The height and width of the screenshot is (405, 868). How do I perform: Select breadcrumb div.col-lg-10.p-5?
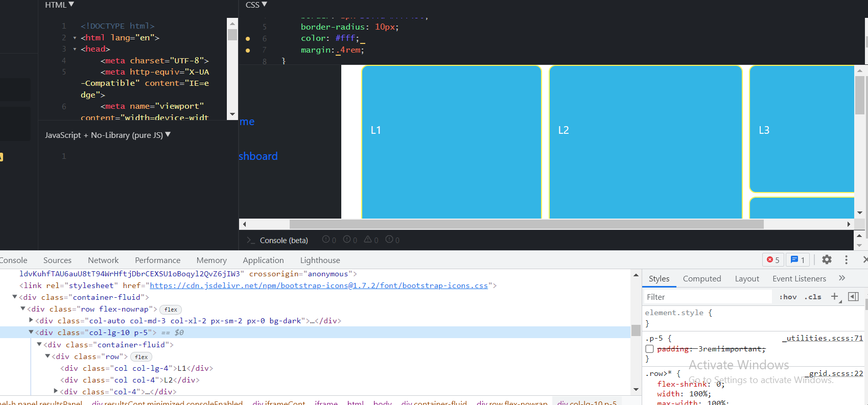pos(587,402)
